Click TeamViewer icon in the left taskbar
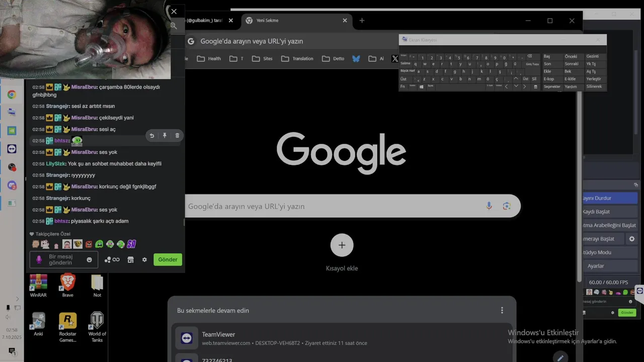This screenshot has width=644, height=362. coord(12,149)
